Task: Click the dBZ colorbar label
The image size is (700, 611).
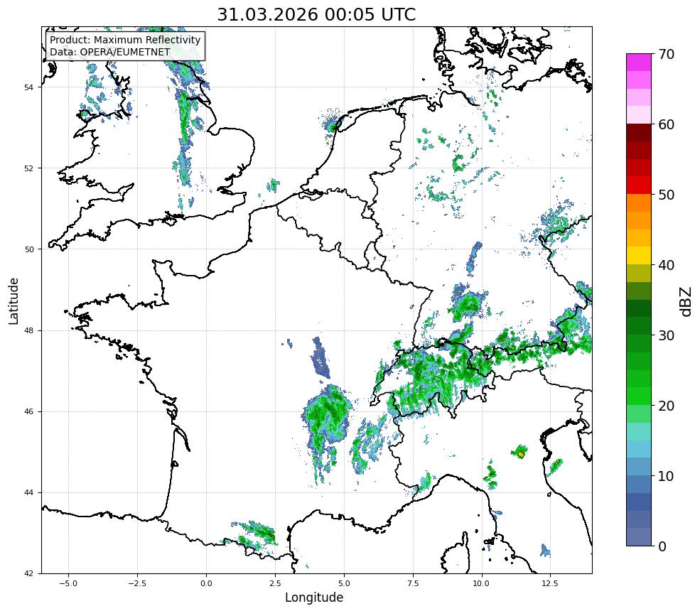Action: tap(686, 302)
